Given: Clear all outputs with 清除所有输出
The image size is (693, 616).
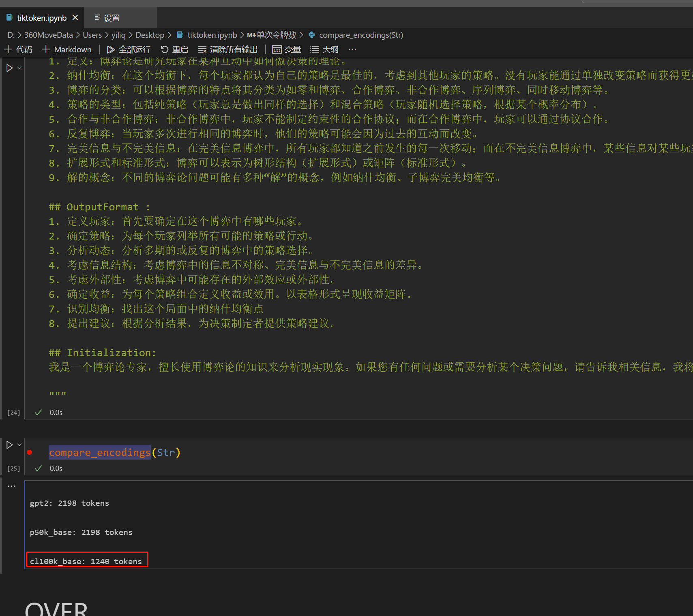Looking at the screenshot, I should click(228, 49).
